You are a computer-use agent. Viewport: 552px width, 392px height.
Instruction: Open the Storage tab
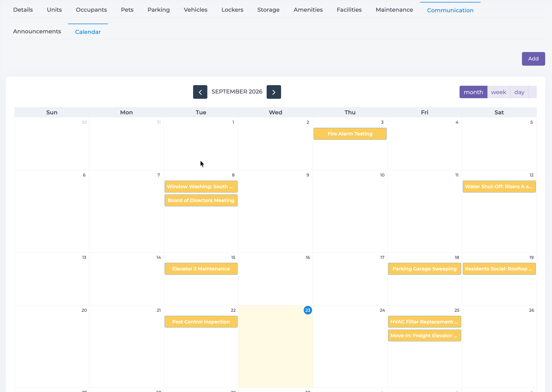click(268, 10)
